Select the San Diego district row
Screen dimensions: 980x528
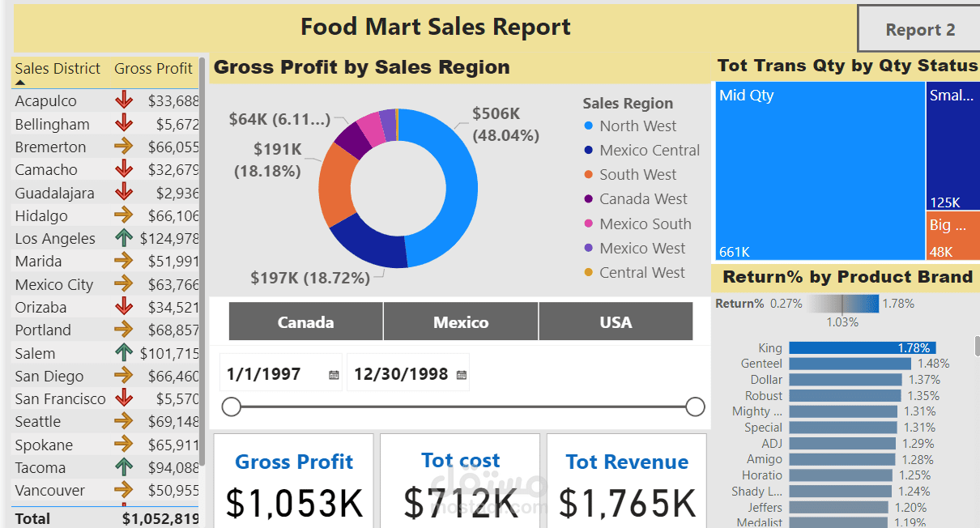pos(105,376)
